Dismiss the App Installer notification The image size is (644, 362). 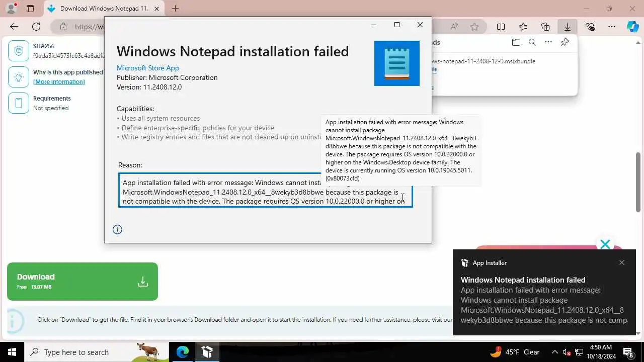622,262
